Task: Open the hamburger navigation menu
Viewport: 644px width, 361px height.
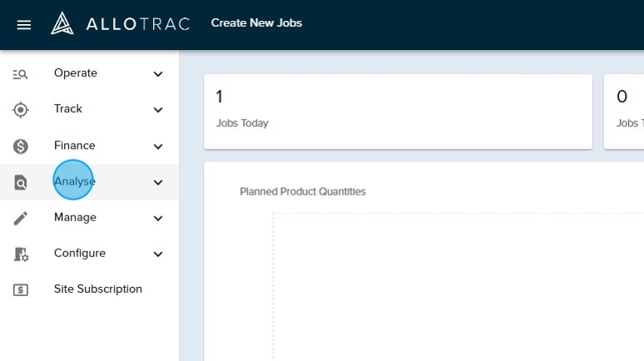Action: coord(24,24)
